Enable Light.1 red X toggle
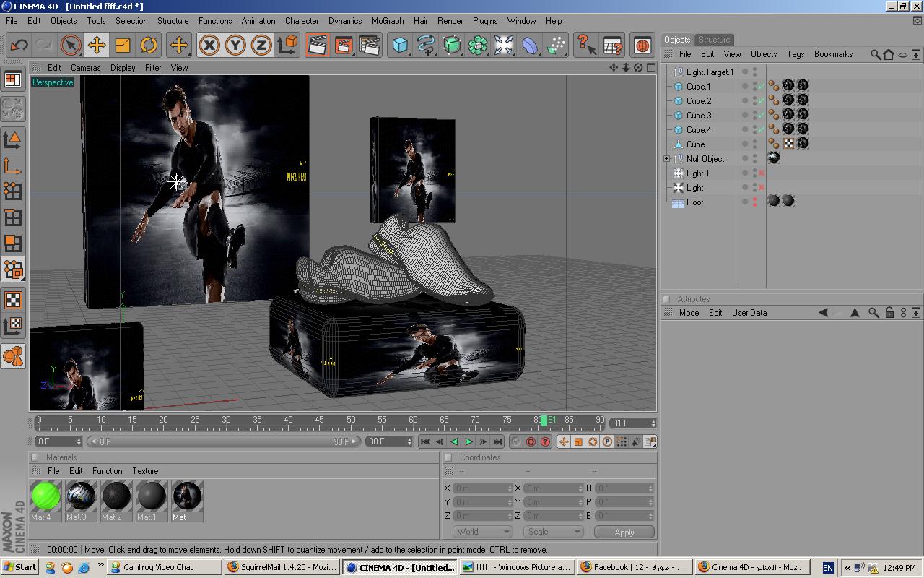Viewport: 924px width, 578px height. pos(761,173)
